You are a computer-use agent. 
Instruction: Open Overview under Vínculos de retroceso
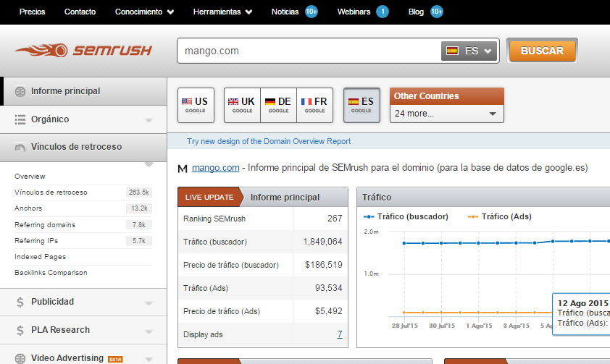point(30,177)
